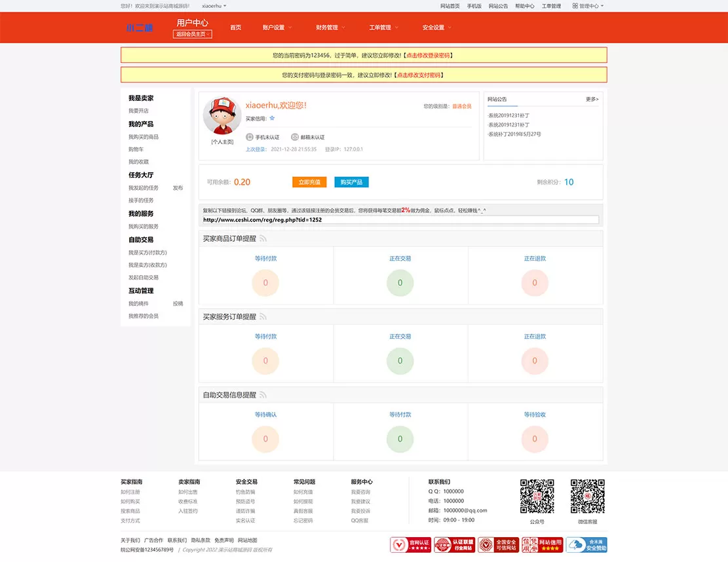Click RSS icon beside 自助交易信息提醒
The width and height of the screenshot is (728, 562).
point(263,395)
